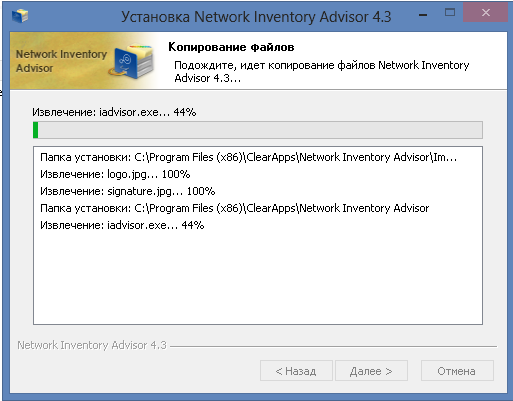Click the green file extraction progress bar
This screenshot has width=513, height=401.
258,130
